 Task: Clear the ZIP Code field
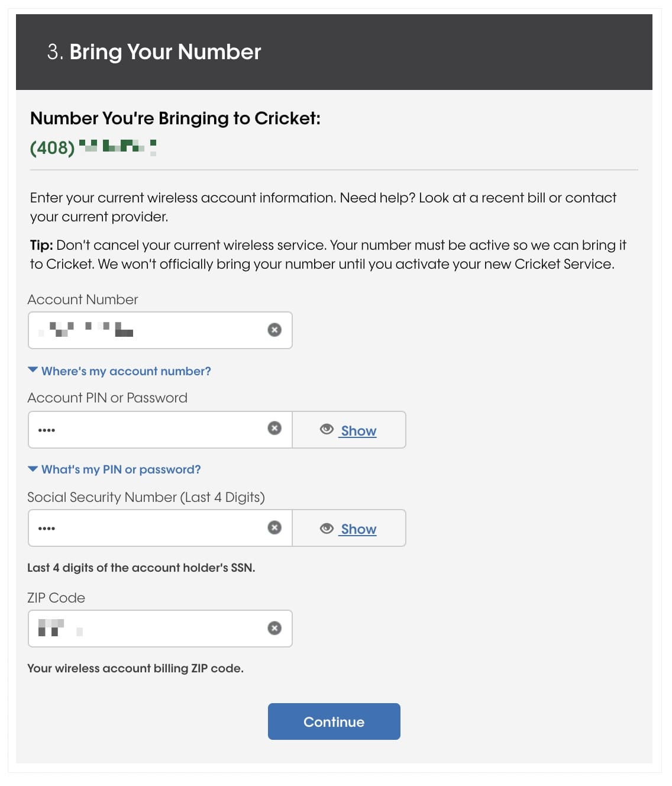point(274,628)
